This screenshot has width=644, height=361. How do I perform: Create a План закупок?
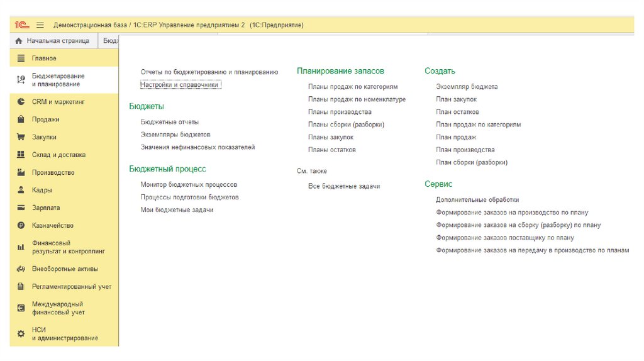(457, 99)
